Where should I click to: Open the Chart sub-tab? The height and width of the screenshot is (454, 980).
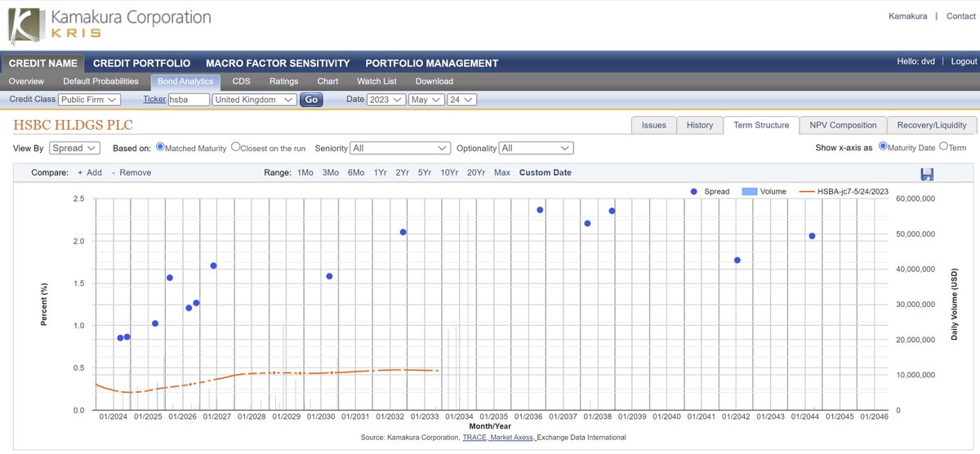pos(327,82)
